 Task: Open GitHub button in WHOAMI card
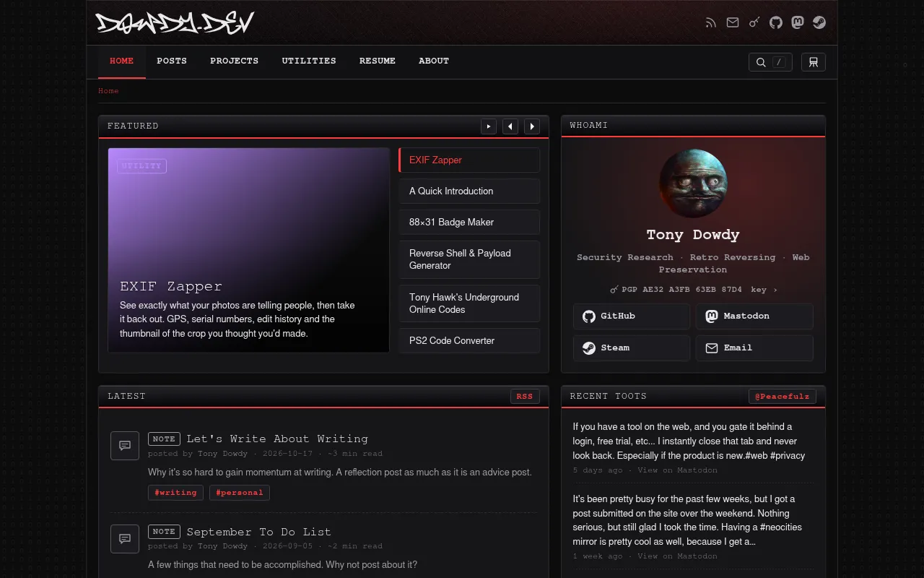coord(632,316)
